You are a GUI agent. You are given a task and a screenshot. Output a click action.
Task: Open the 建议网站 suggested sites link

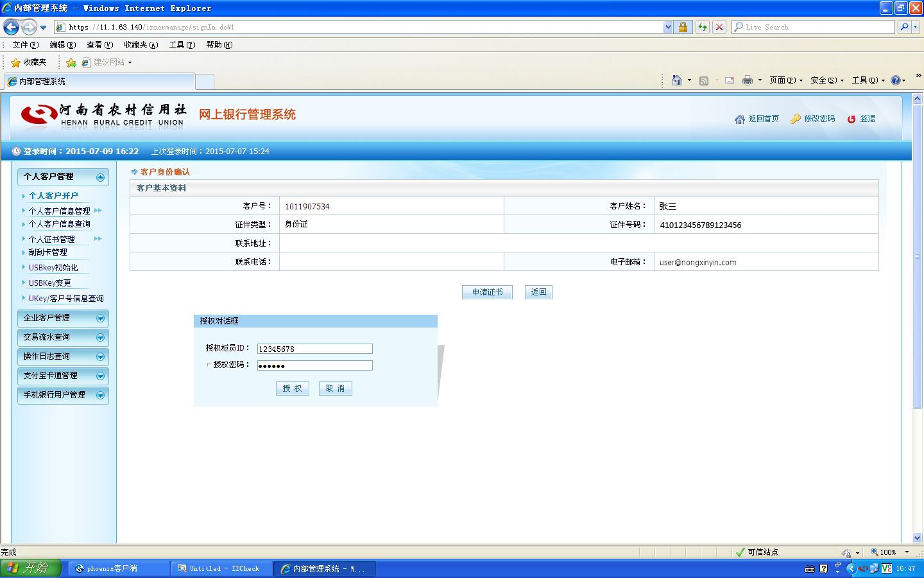[107, 62]
